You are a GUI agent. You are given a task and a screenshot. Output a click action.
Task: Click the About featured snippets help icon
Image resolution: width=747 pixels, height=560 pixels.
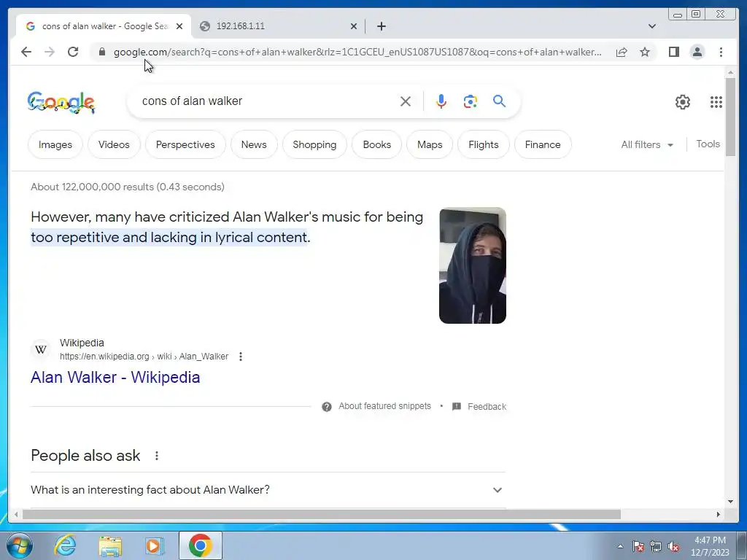326,407
